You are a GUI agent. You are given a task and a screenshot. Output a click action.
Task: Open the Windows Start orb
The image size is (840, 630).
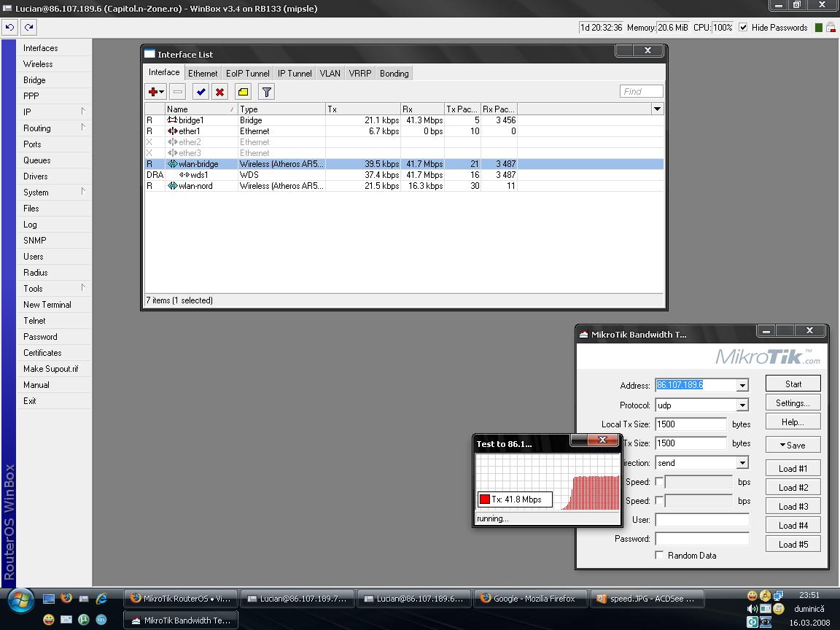[20, 601]
